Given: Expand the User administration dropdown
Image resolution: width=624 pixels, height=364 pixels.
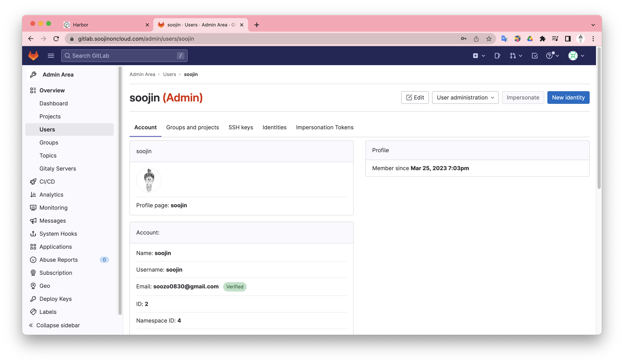Looking at the screenshot, I should click(465, 98).
